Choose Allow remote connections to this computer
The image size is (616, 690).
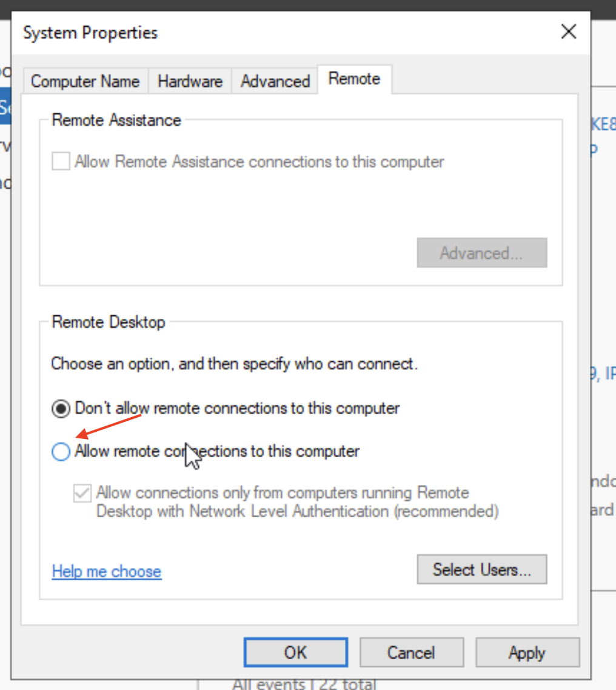coord(61,452)
